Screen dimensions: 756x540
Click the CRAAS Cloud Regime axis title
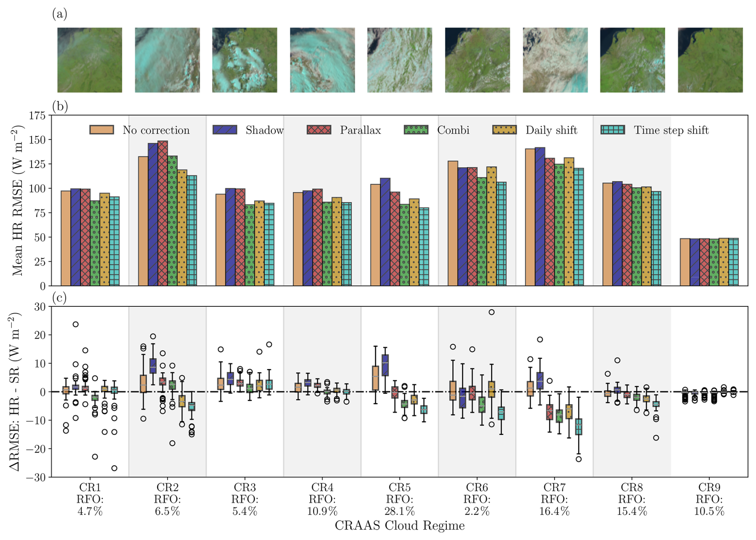(x=400, y=526)
